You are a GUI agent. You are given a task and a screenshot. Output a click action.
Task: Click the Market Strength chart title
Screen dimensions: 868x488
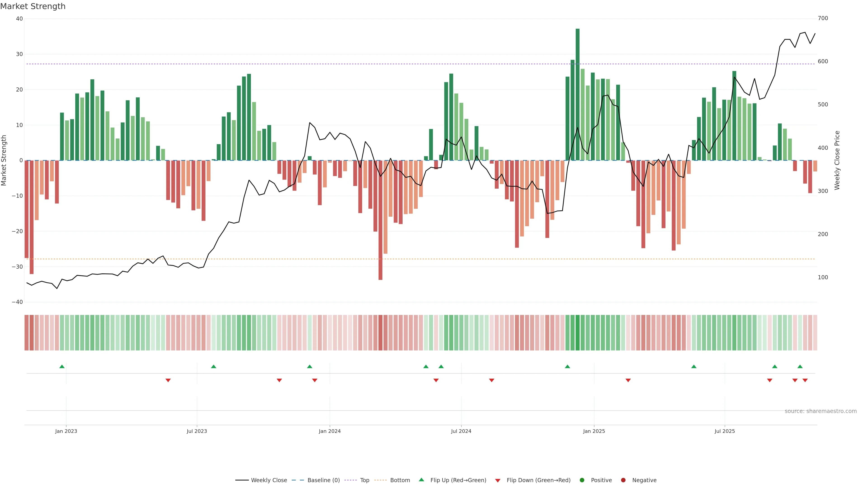pyautogui.click(x=33, y=6)
